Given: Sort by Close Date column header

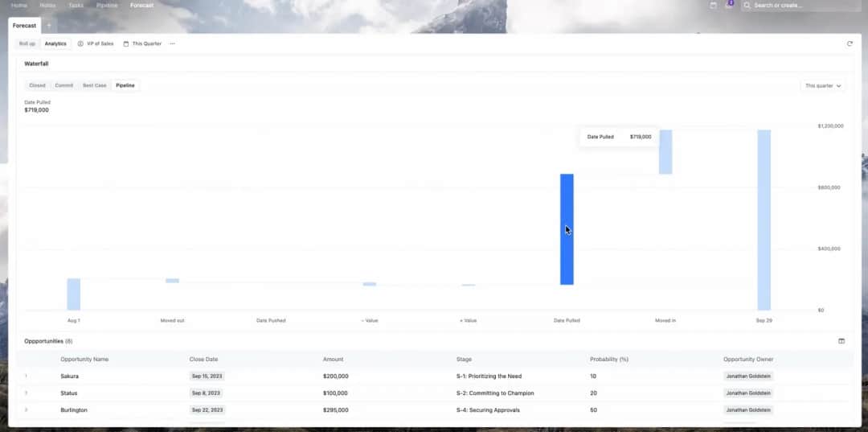Looking at the screenshot, I should (x=203, y=360).
